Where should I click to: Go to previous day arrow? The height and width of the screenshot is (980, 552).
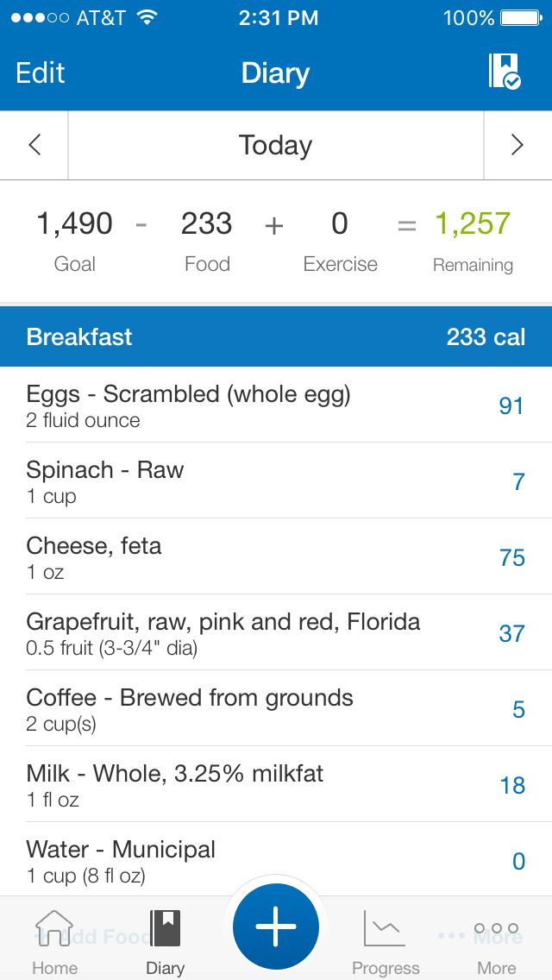point(34,145)
